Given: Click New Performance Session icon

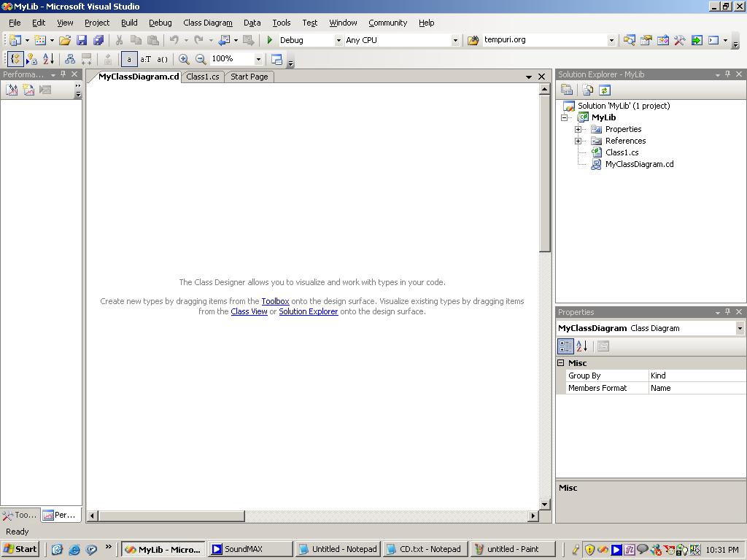Looking at the screenshot, I should click(28, 90).
